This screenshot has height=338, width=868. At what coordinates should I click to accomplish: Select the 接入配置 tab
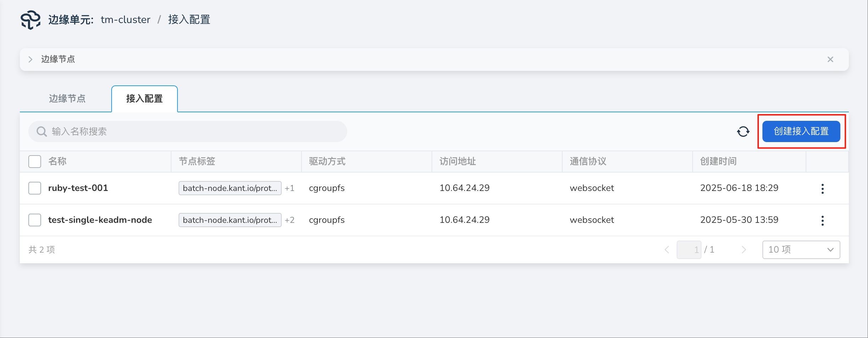(x=144, y=98)
